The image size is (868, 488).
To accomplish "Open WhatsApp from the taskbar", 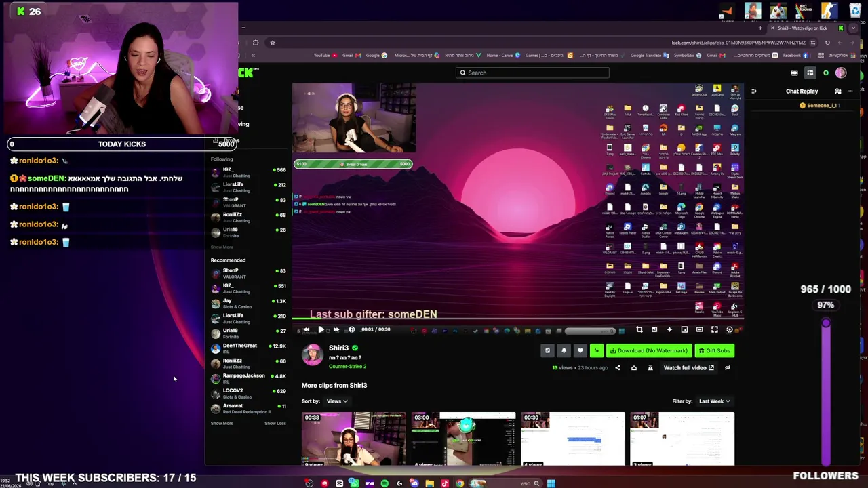I will pyautogui.click(x=354, y=483).
